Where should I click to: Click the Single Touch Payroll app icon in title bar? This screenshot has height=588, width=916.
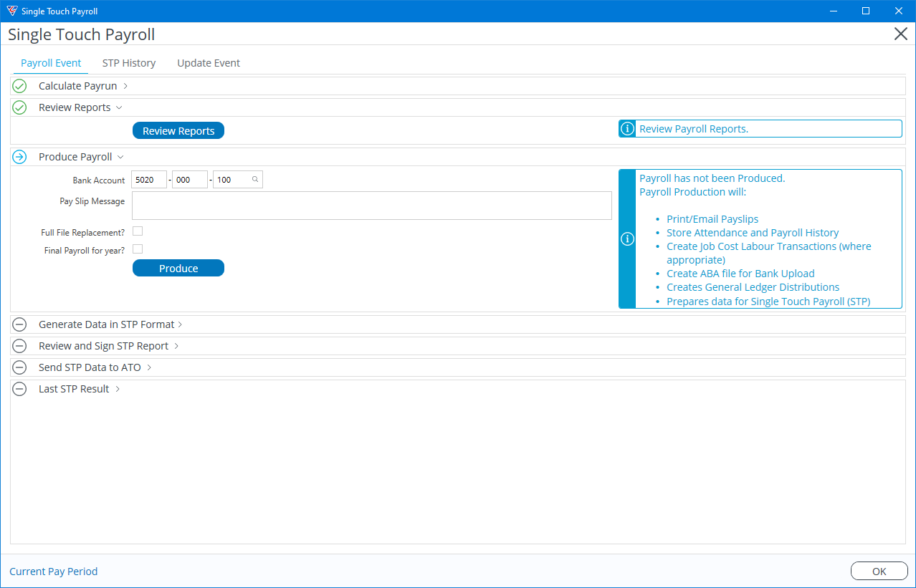coord(11,11)
